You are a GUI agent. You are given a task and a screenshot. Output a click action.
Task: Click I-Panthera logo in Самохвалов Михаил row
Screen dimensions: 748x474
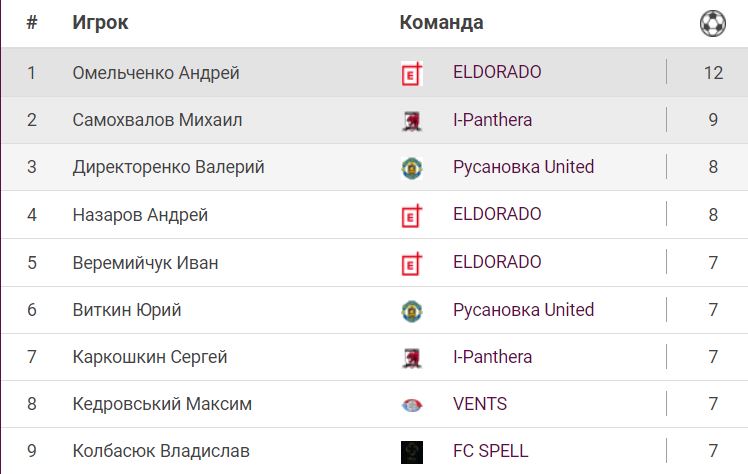tap(411, 121)
